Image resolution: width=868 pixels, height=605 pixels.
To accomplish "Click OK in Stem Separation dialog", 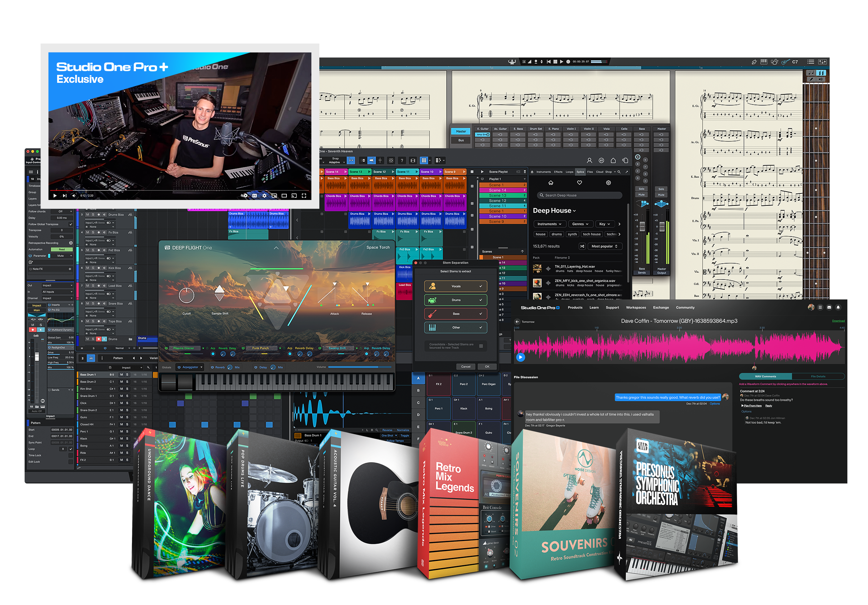I will (487, 367).
